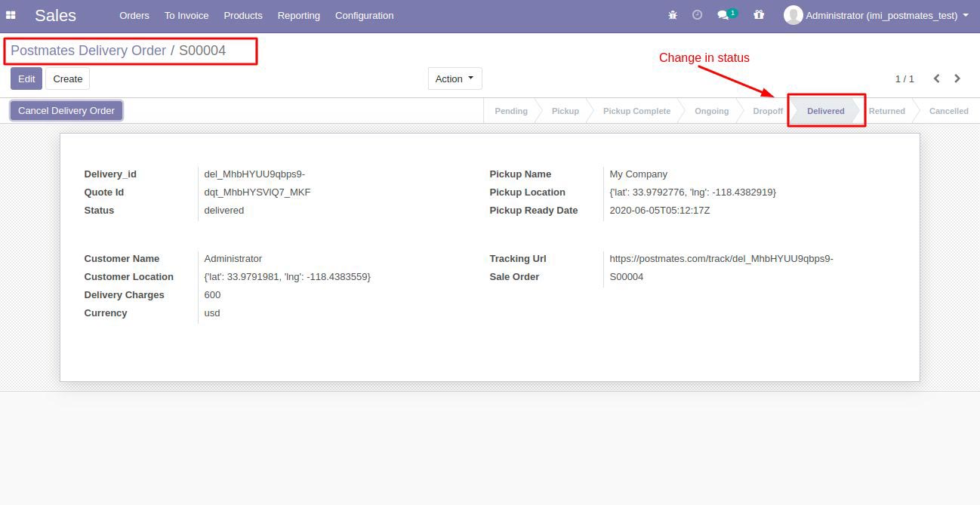Select the Pending status stage

(x=511, y=111)
